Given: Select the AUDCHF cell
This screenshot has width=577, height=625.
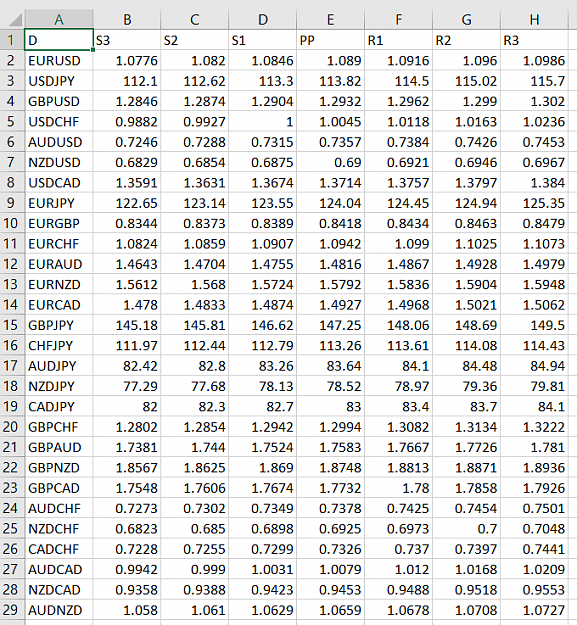Looking at the screenshot, I should click(x=59, y=508).
